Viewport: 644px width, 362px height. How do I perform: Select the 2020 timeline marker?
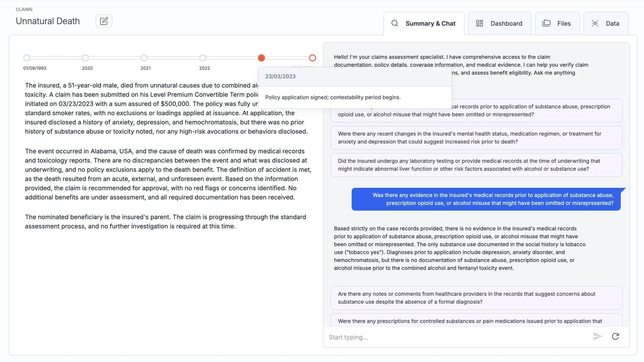85,58
